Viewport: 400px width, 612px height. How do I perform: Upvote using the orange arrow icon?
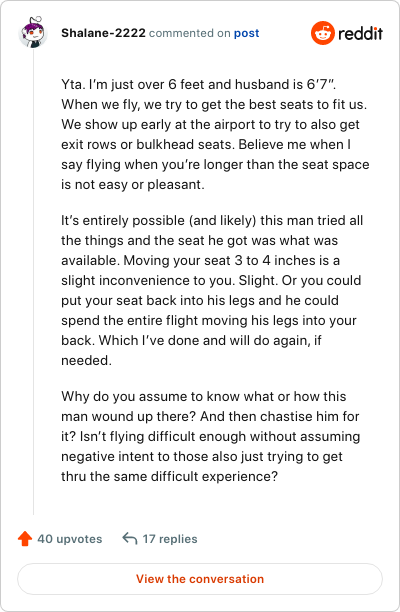(x=25, y=539)
